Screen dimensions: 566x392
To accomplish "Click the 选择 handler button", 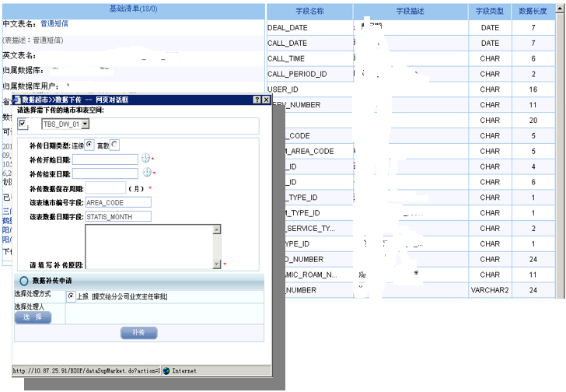I will coord(33,317).
